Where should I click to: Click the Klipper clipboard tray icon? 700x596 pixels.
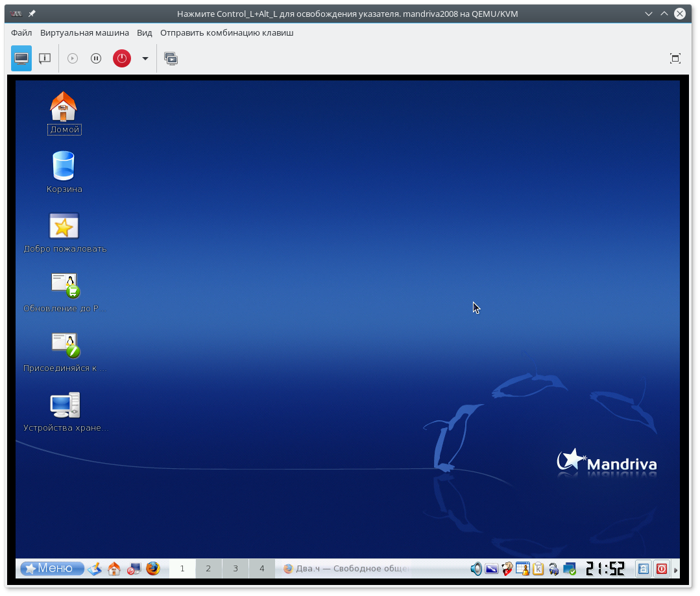click(x=538, y=568)
